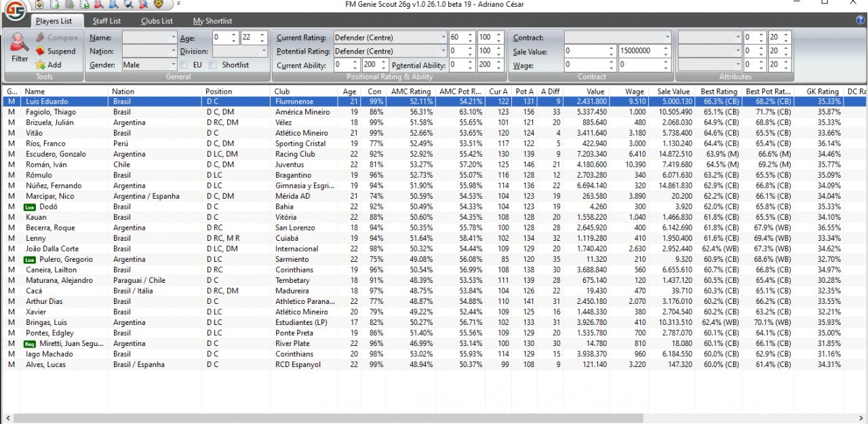This screenshot has height=424, width=868.
Task: Click club name RCD Espanyol
Action: point(298,365)
